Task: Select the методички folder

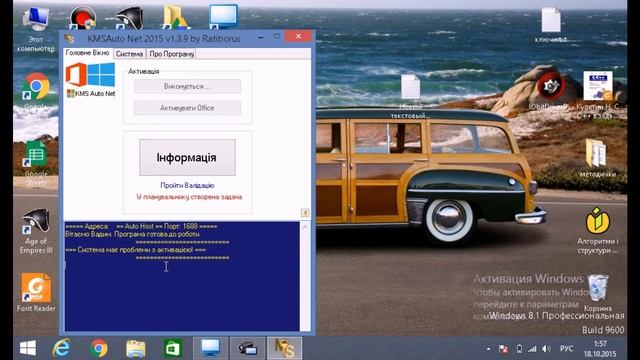Action: click(598, 157)
